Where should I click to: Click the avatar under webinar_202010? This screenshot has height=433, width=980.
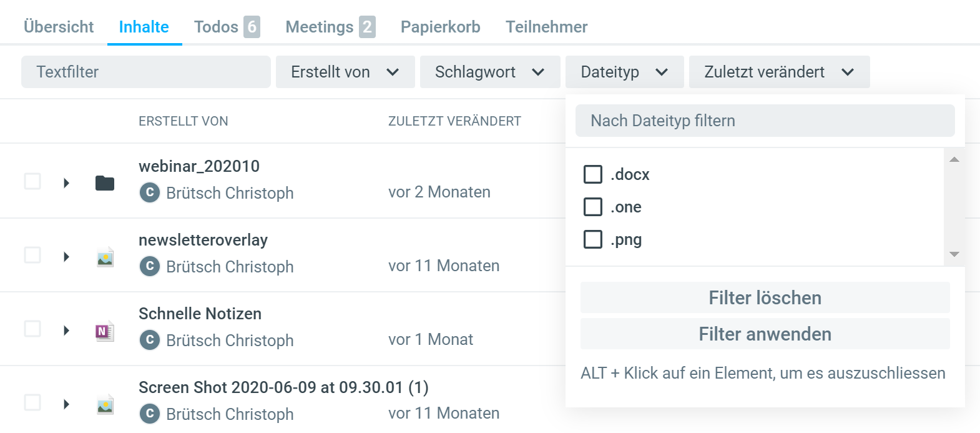150,193
